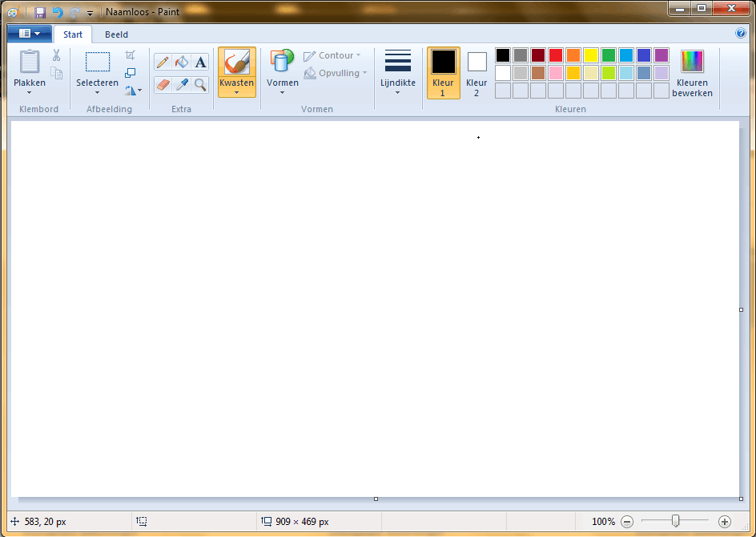Select Kleur 1 as active color
Viewport: 756px width, 537px height.
pyautogui.click(x=443, y=73)
